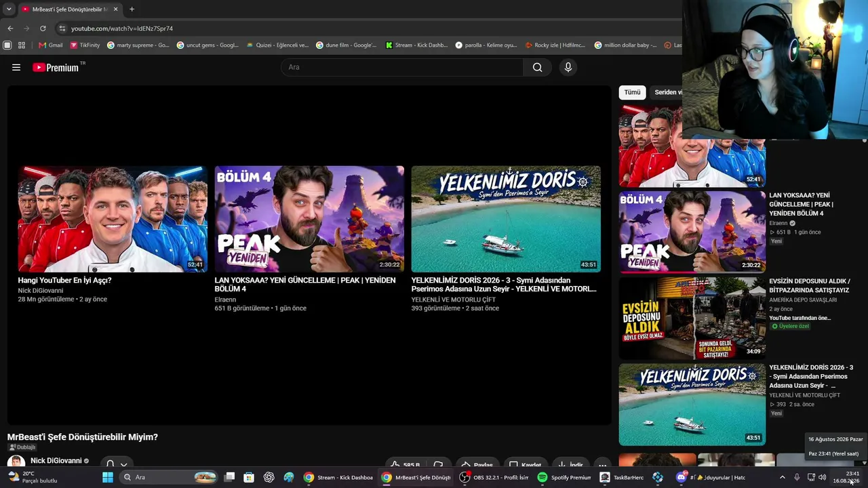The image size is (868, 488).
Task: Open the parolla Kelime oyunu bookmark
Action: (x=486, y=45)
